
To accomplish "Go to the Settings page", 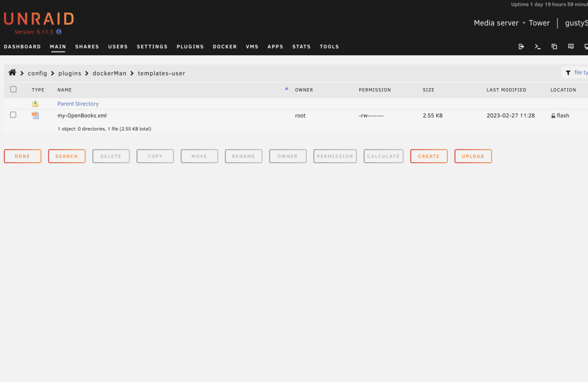I will pyautogui.click(x=152, y=46).
